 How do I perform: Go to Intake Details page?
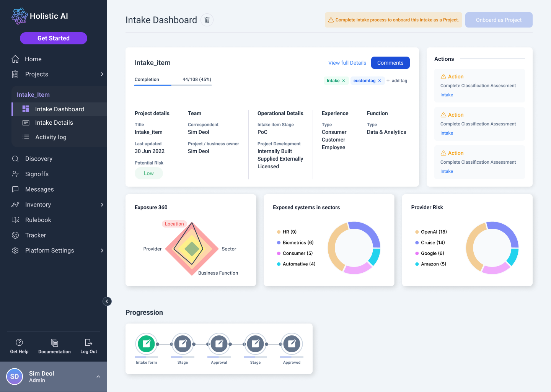tap(54, 123)
